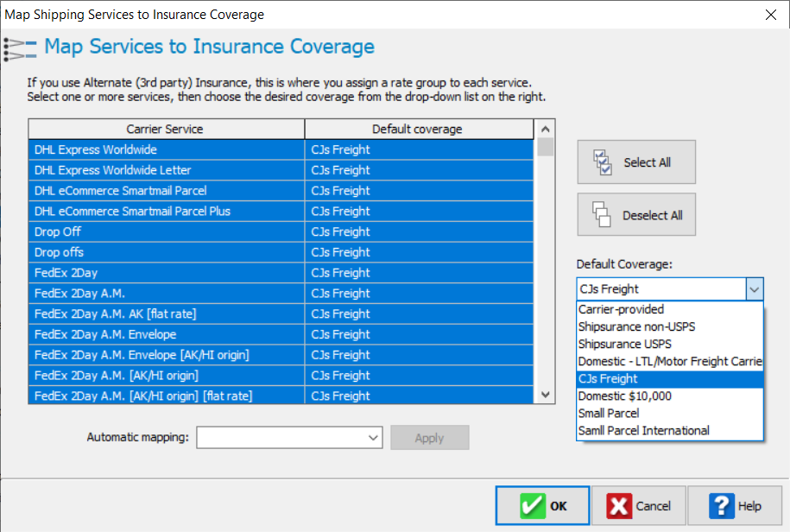
Task: Click the Map Services list icon in header
Action: [20, 49]
